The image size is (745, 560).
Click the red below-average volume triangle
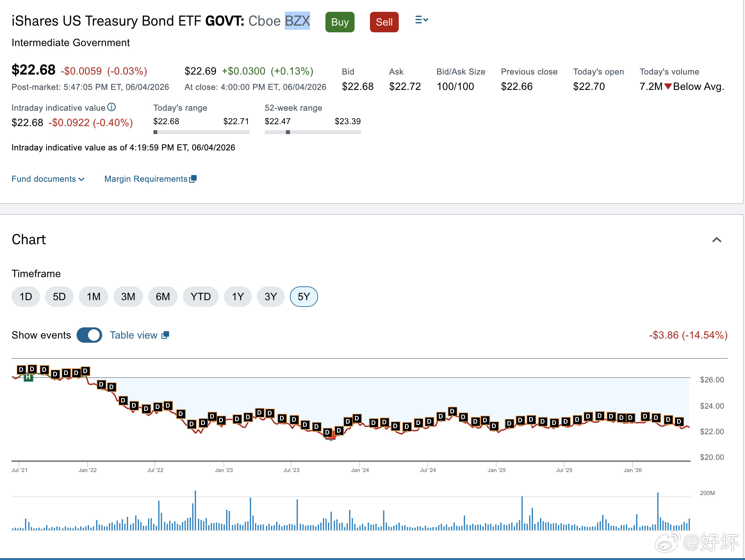pos(668,86)
